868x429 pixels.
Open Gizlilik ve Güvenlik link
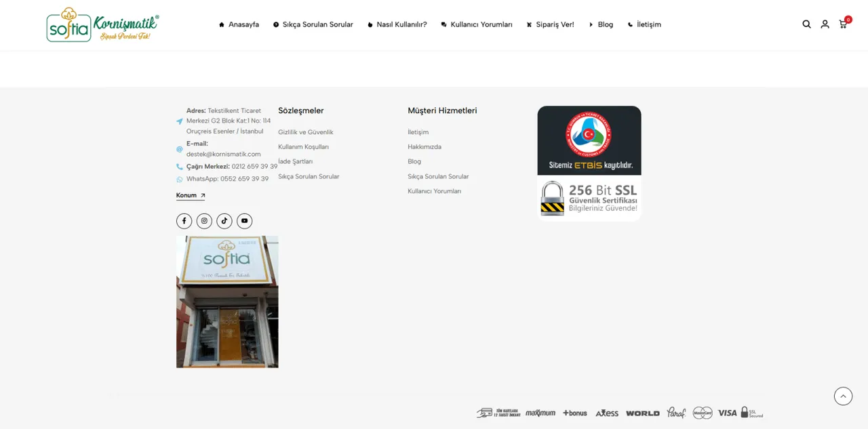[306, 132]
